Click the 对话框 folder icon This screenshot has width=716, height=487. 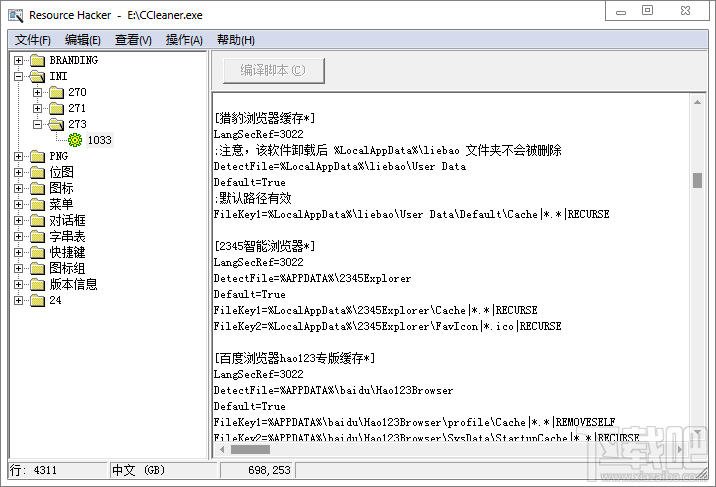[x=37, y=221]
